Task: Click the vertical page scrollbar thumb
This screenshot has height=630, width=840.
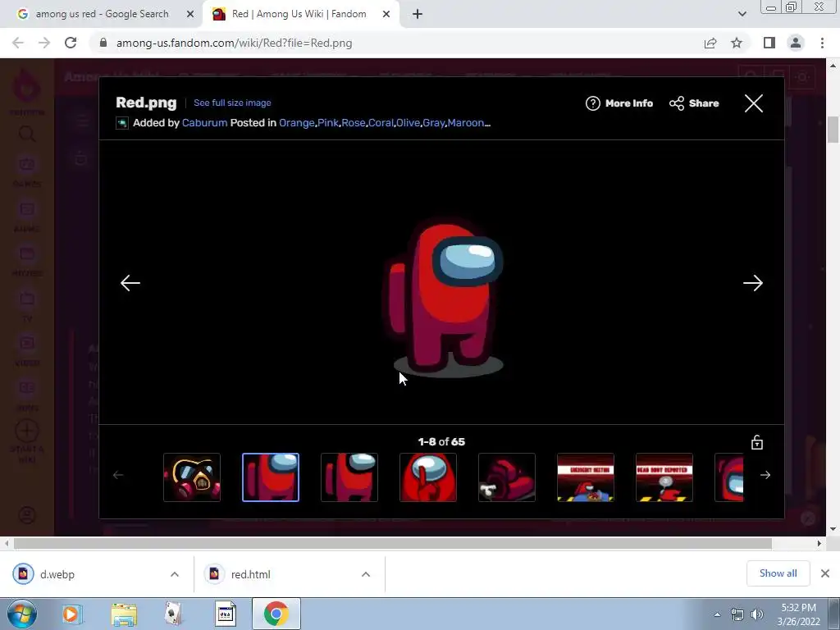Action: point(833,130)
